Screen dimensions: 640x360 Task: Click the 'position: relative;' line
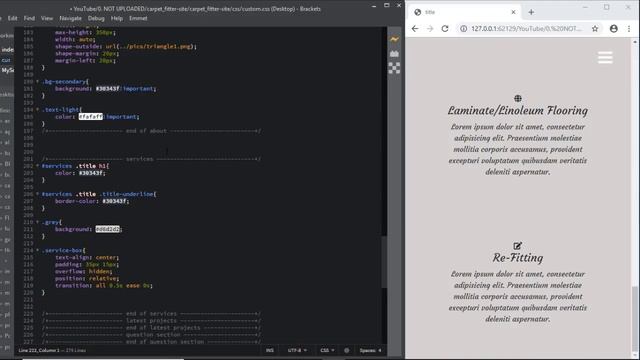tap(87, 278)
